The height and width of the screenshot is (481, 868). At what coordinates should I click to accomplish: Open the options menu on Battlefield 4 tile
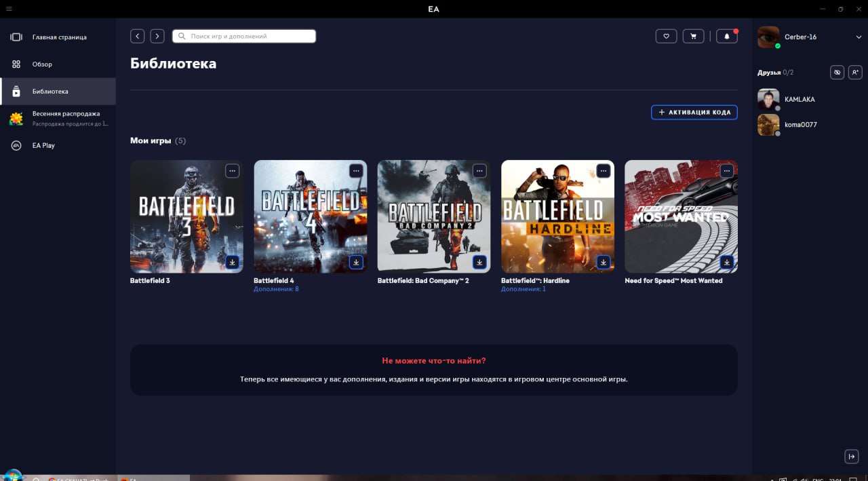point(356,170)
